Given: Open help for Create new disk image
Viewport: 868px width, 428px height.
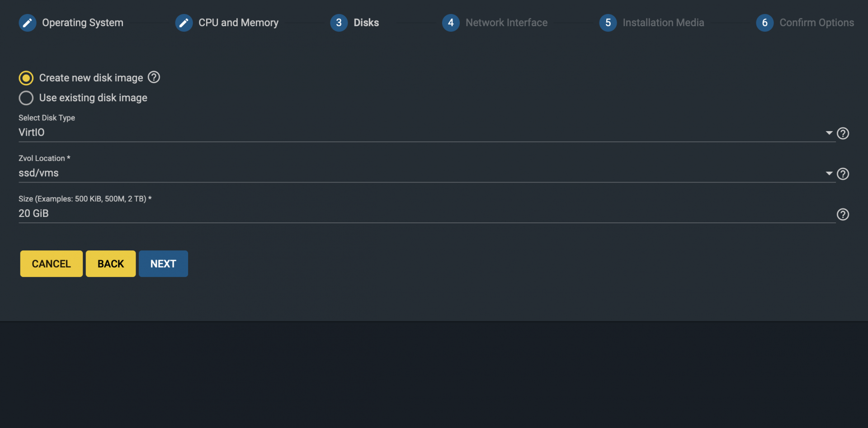Looking at the screenshot, I should point(154,77).
